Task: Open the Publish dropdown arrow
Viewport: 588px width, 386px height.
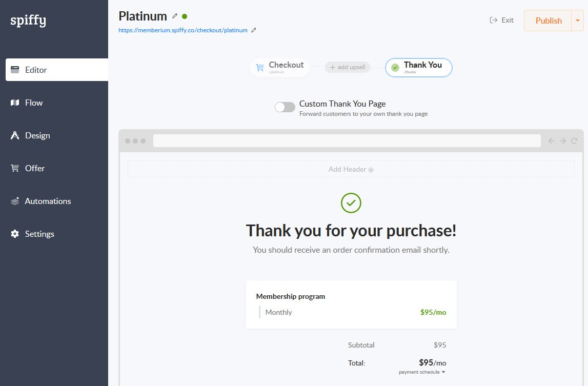Action: 578,21
